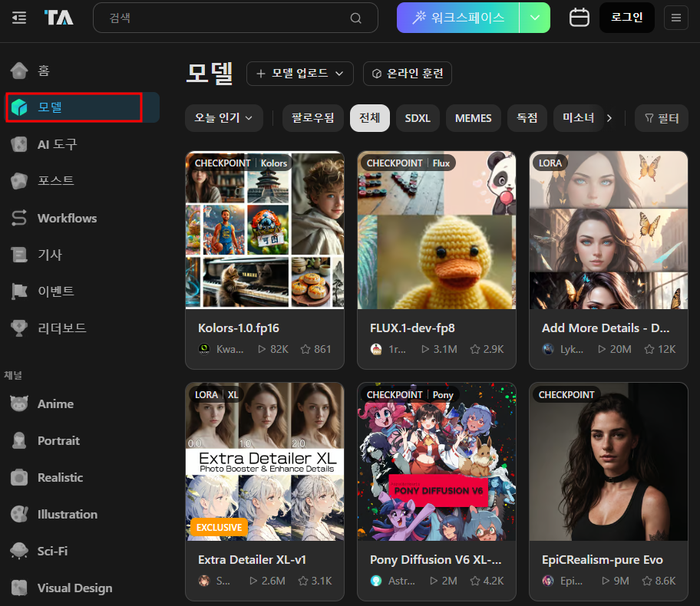Click author avatar on Add More Details card

click(548, 349)
